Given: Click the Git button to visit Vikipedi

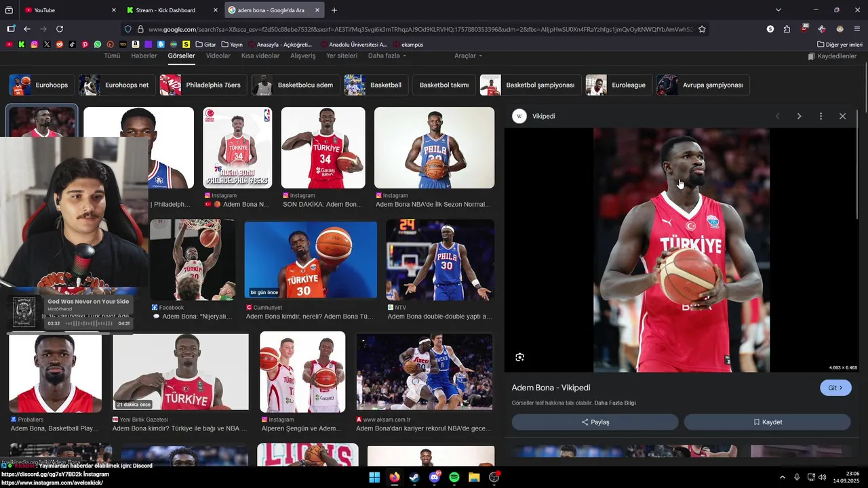Looking at the screenshot, I should tap(835, 388).
